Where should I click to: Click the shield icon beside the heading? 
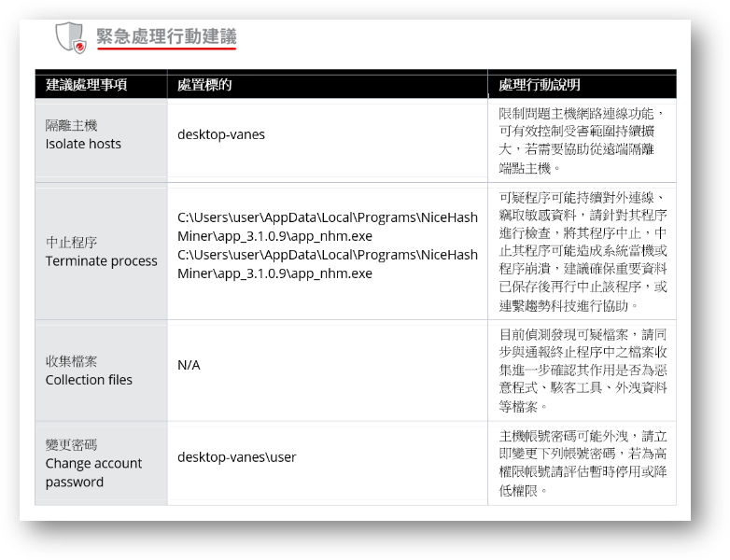(69, 37)
